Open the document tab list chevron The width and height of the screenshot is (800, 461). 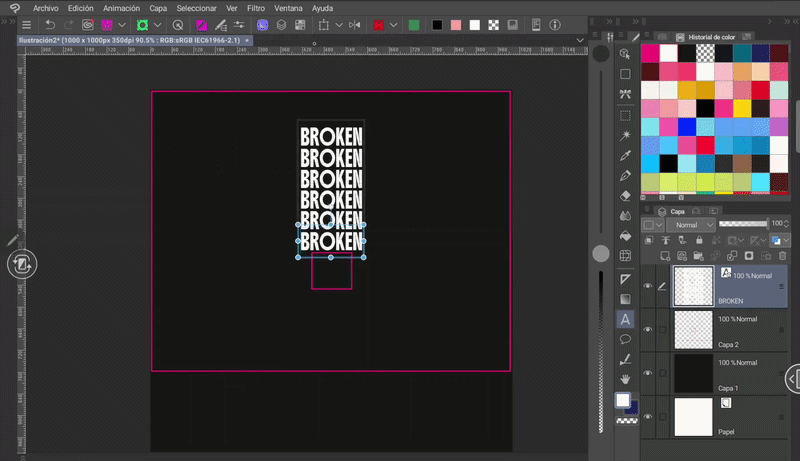click(580, 40)
